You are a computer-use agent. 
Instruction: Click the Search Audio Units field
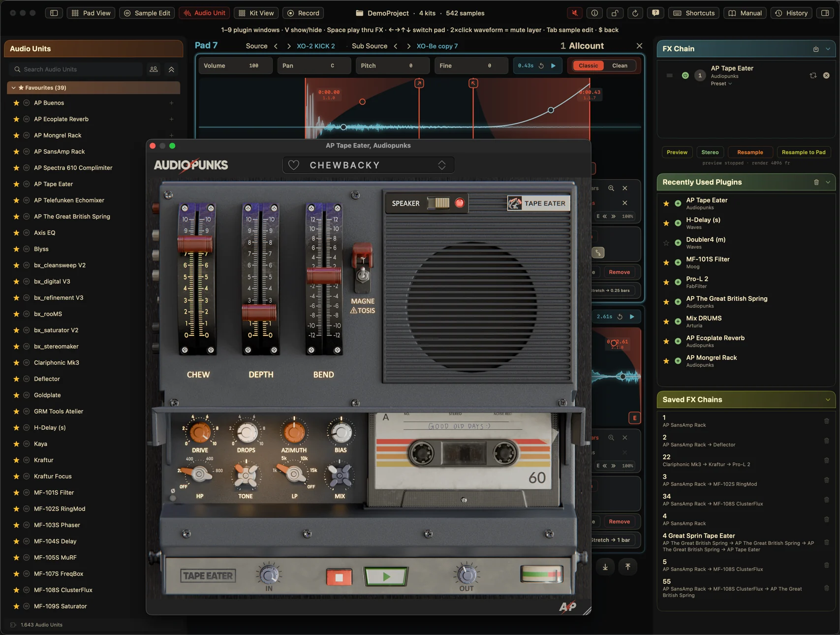76,69
